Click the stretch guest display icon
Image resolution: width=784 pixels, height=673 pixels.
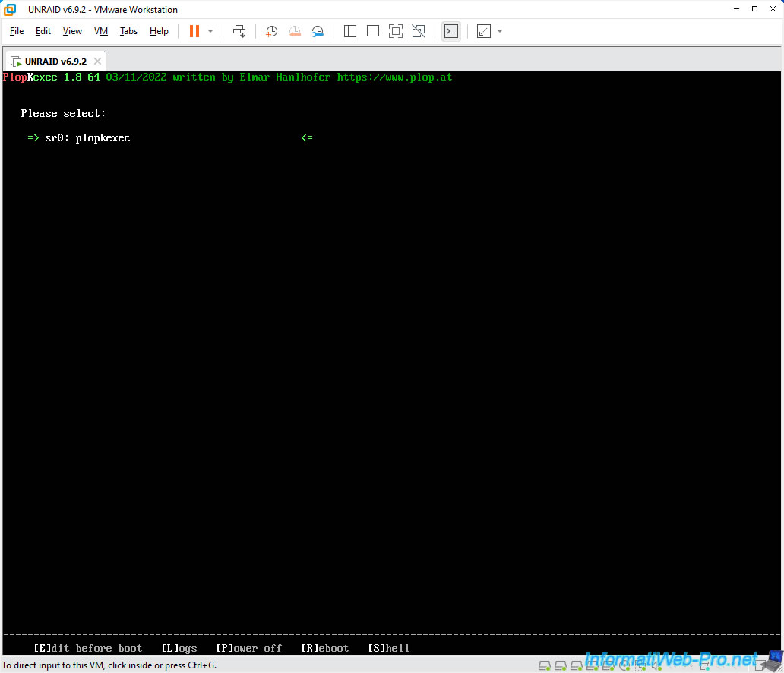click(x=484, y=31)
